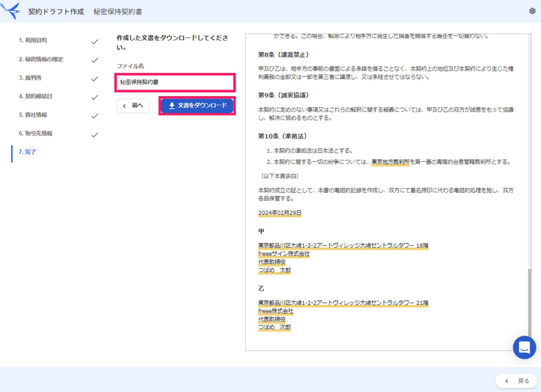Go to step 5. 貴社情報

tap(33, 115)
